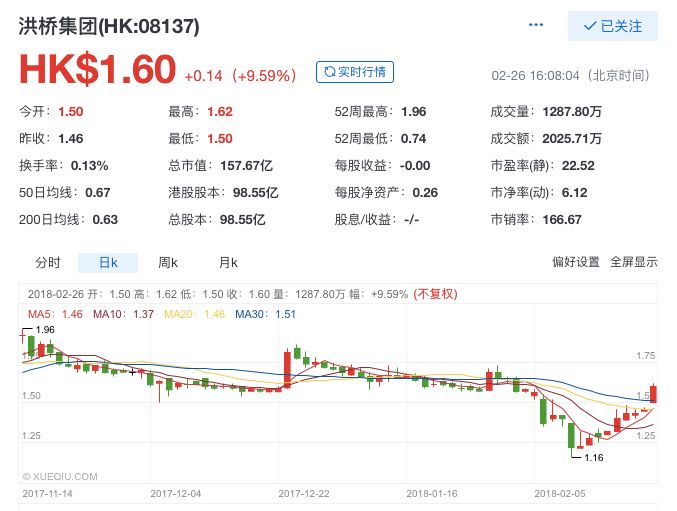
Task: Click the date label 2018-02-05
Action: 560,493
